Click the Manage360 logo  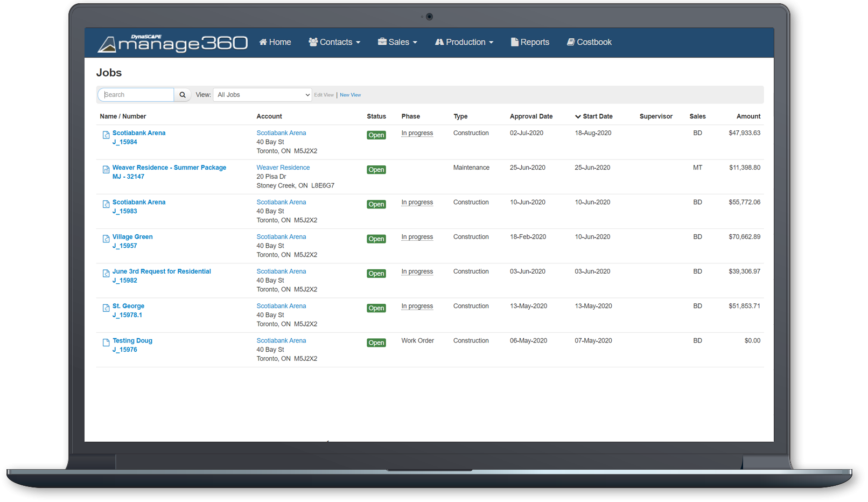coord(172,43)
